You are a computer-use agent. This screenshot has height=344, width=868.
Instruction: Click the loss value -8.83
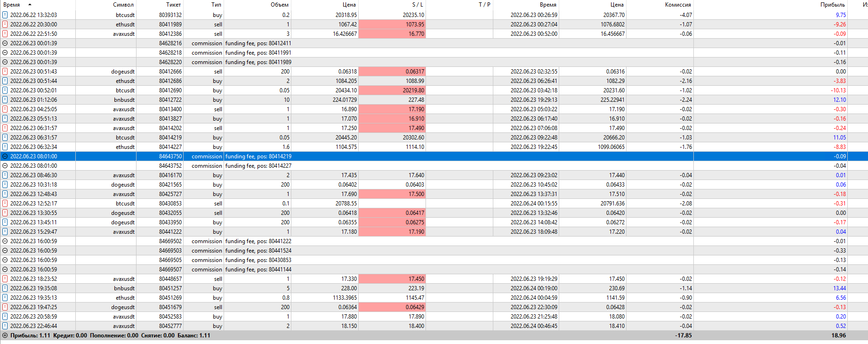click(840, 147)
